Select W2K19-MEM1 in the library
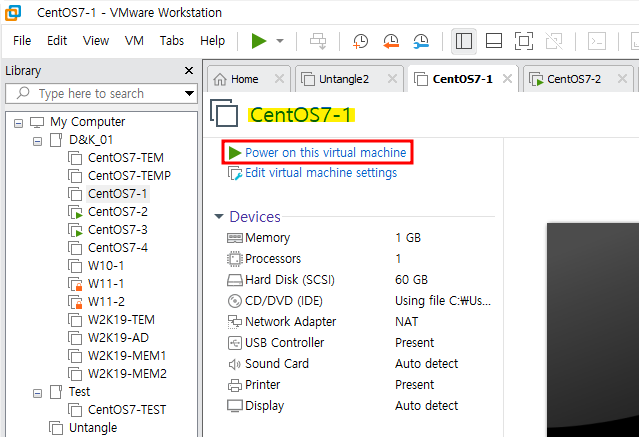The image size is (639, 437). tap(127, 356)
